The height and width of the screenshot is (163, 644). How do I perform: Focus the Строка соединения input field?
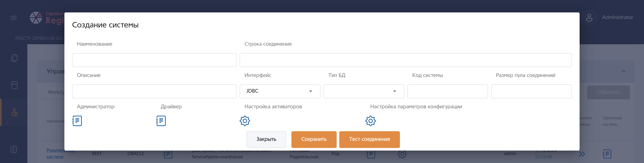tap(406, 60)
